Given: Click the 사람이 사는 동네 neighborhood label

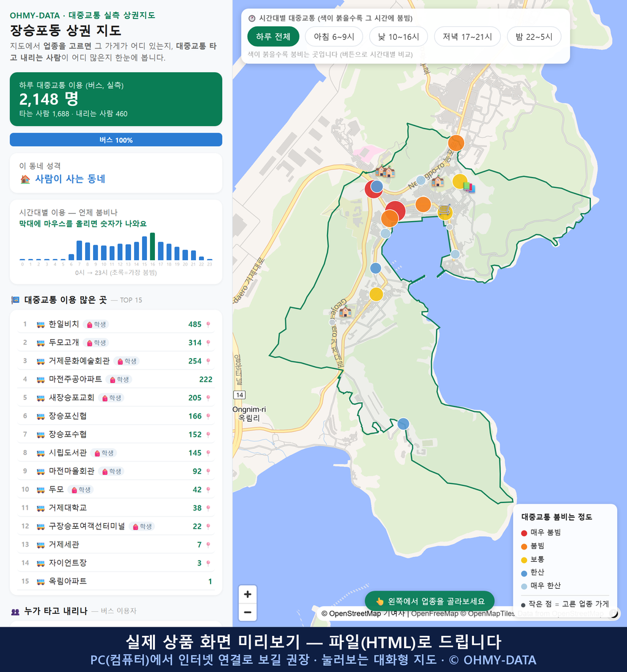Looking at the screenshot, I should (x=70, y=179).
